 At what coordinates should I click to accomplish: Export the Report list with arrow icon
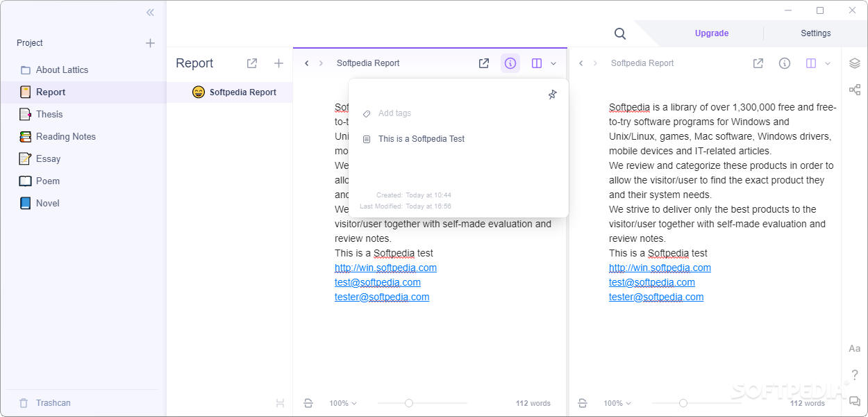252,63
